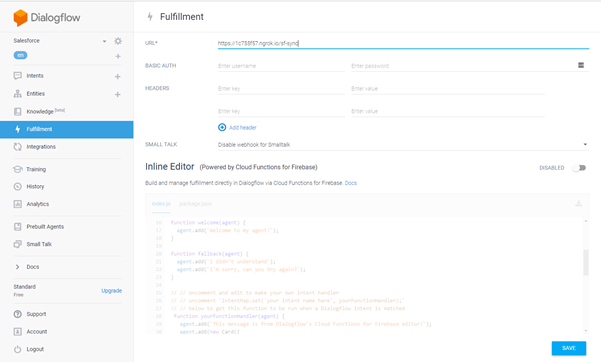Expand the Docs chevron
The image size is (601, 362).
click(x=17, y=267)
